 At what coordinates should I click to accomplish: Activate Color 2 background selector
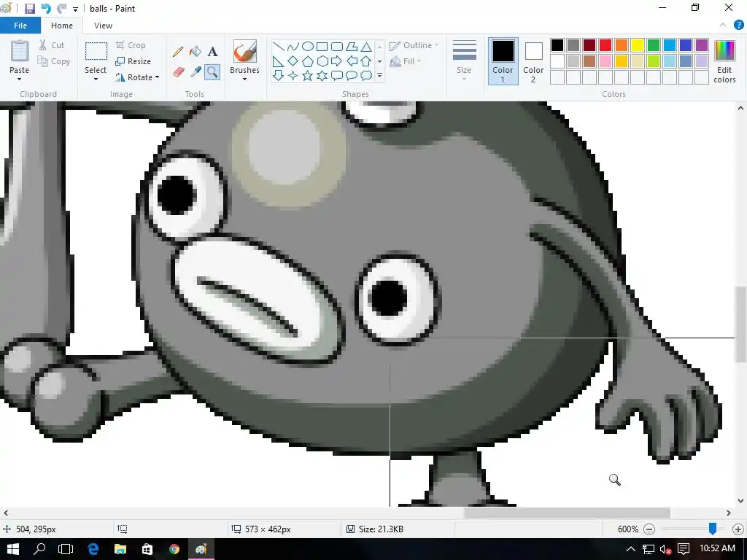(533, 61)
